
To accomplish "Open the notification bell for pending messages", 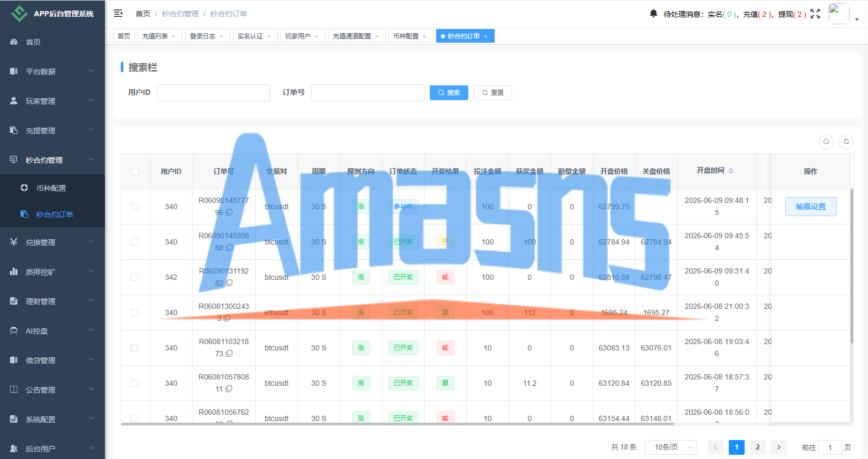I will click(653, 14).
